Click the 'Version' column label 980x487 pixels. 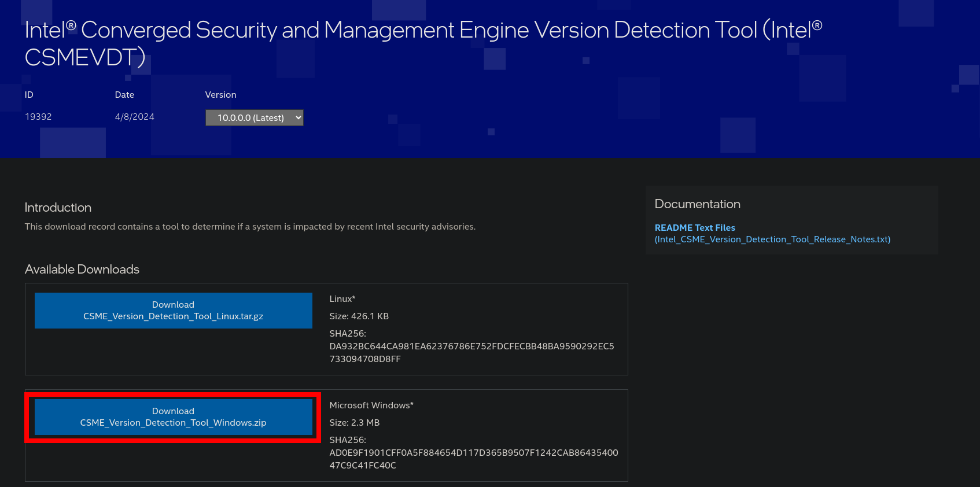[x=220, y=95]
